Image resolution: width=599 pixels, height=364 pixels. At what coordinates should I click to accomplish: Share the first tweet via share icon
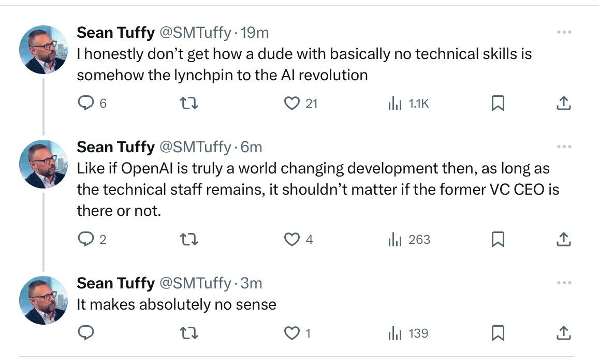[x=563, y=104]
